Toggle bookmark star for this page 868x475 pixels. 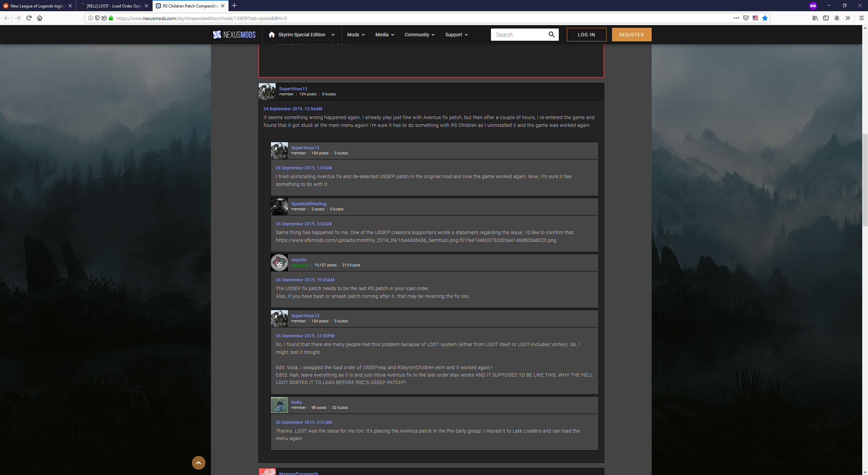point(765,18)
